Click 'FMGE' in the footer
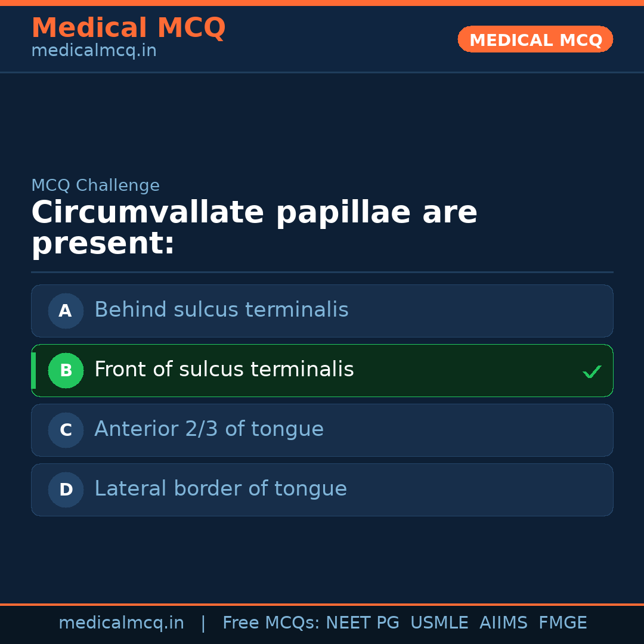Viewport: 644px width, 644px height. (x=562, y=623)
